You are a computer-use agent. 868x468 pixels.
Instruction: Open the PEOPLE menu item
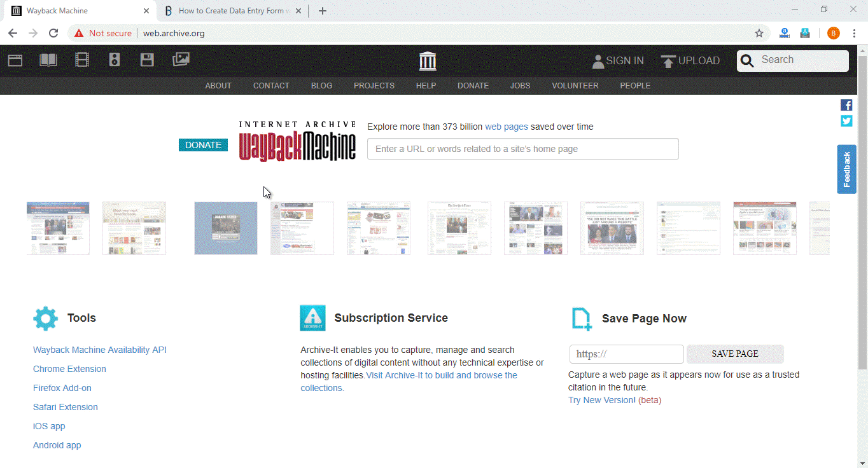tap(635, 86)
